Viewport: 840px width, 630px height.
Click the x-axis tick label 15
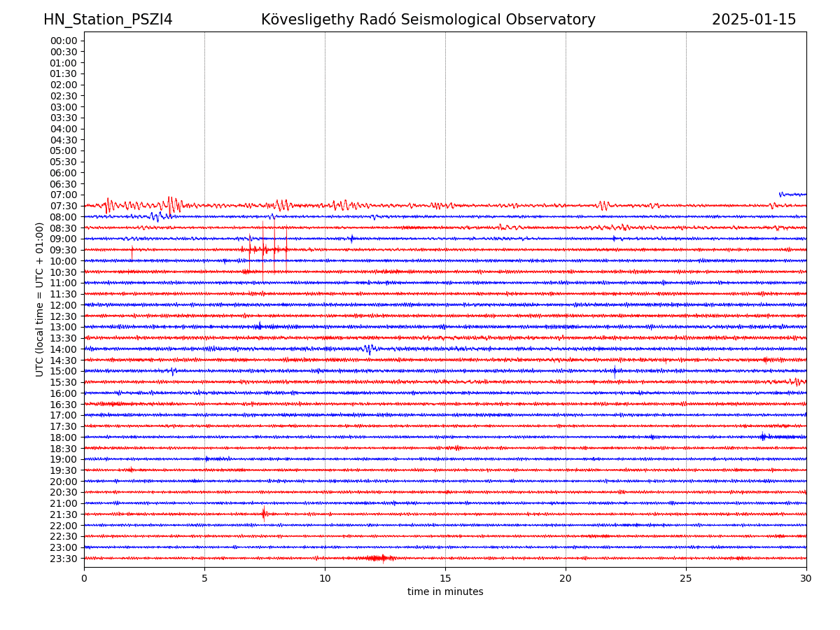pos(445,579)
